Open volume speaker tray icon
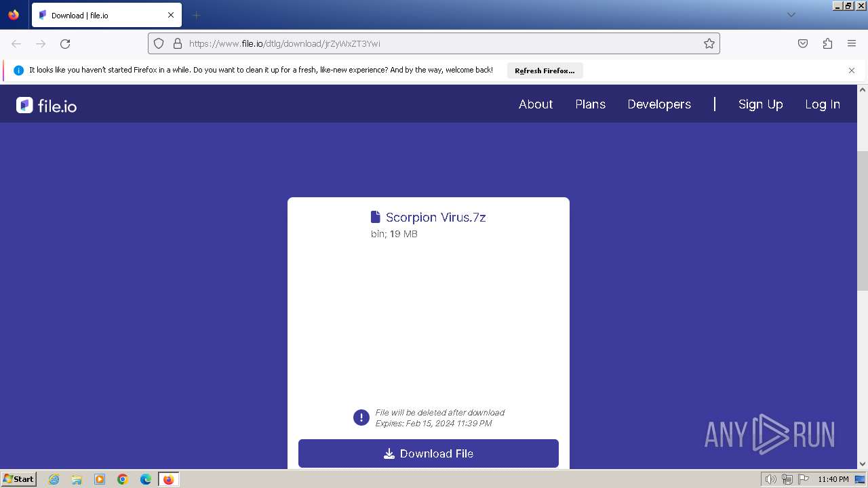The image size is (868, 488). (x=770, y=479)
